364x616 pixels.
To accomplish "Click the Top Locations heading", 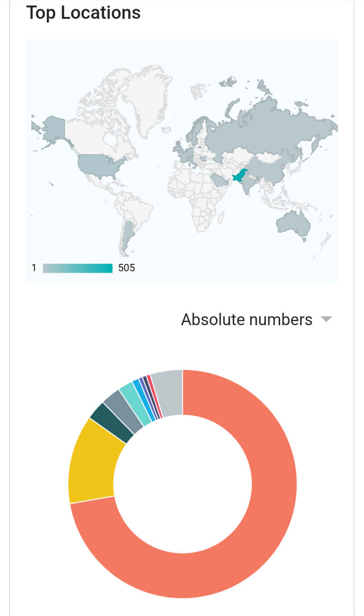I will click(83, 12).
